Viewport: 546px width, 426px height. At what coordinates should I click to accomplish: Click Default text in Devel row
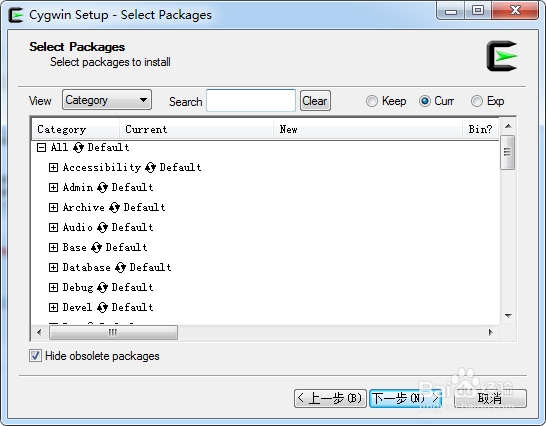[x=132, y=308]
